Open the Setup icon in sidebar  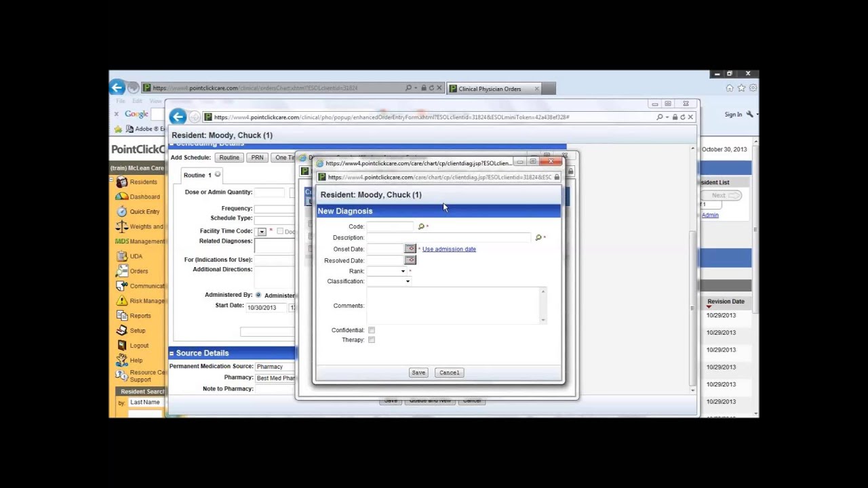(121, 331)
